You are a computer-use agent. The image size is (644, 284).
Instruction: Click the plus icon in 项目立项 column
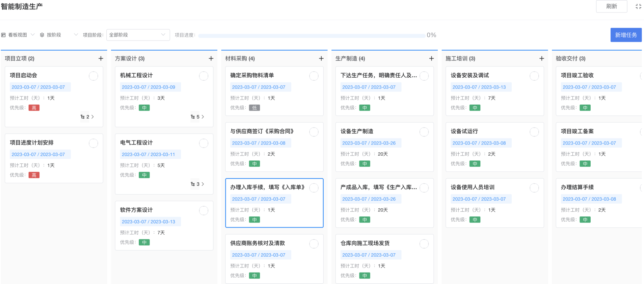(x=101, y=58)
